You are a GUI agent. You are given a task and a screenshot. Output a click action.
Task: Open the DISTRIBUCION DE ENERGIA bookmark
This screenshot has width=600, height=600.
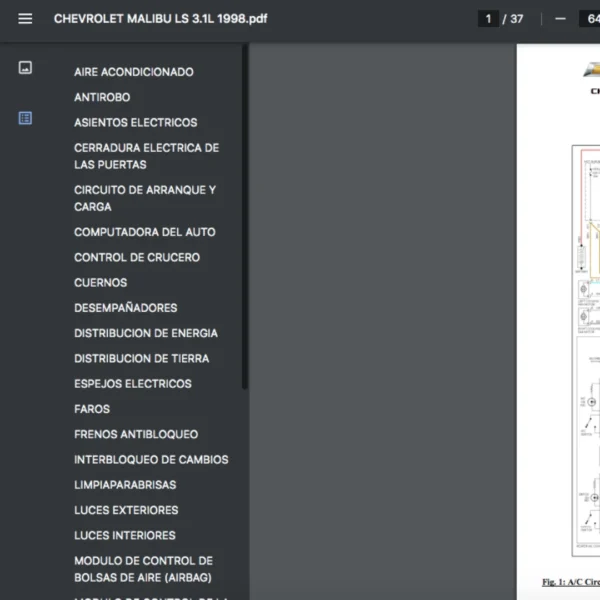[146, 333]
